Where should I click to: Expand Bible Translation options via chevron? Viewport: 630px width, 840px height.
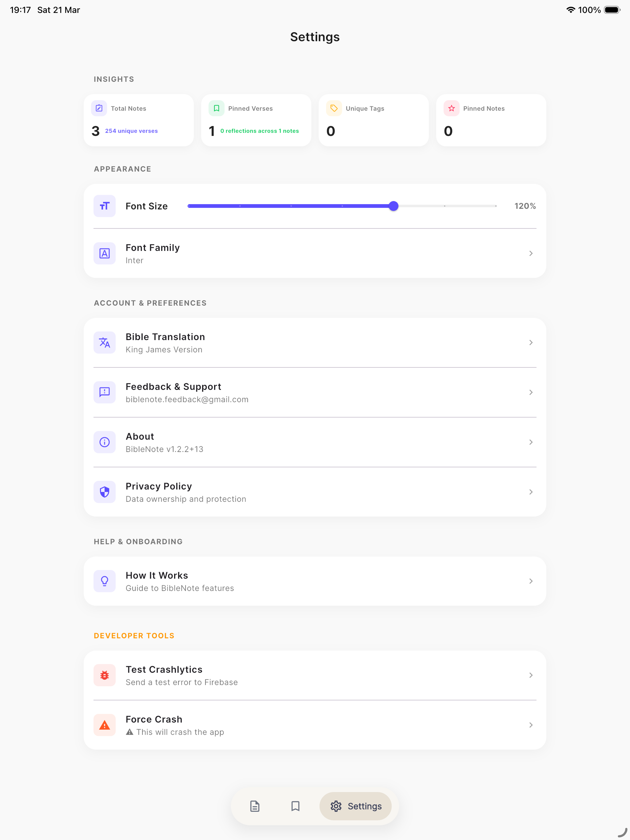(x=531, y=343)
